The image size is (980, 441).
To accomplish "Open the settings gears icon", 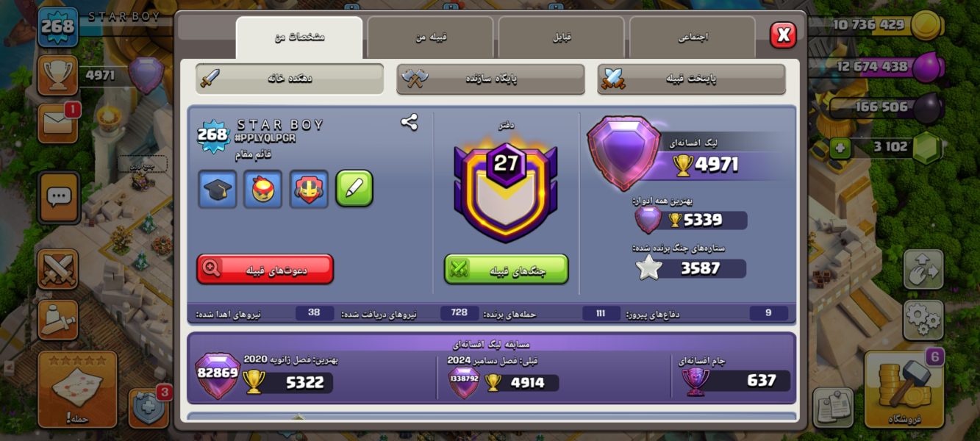I will pos(923,320).
